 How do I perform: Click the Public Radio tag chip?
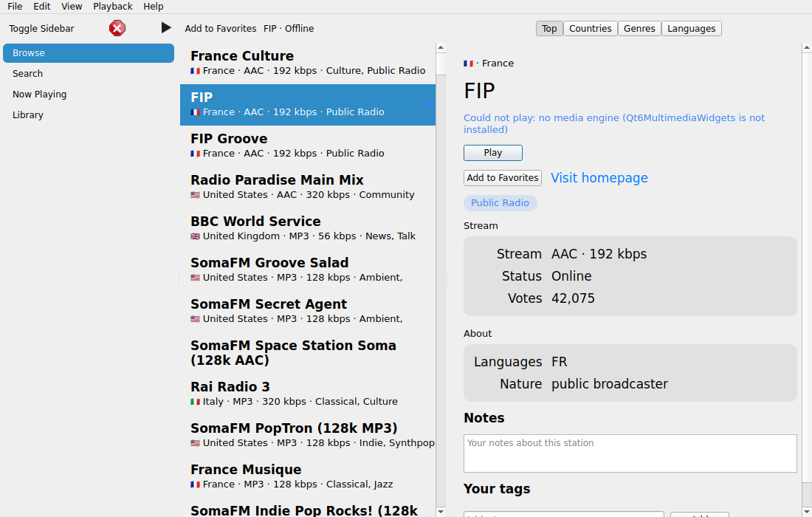click(x=500, y=203)
